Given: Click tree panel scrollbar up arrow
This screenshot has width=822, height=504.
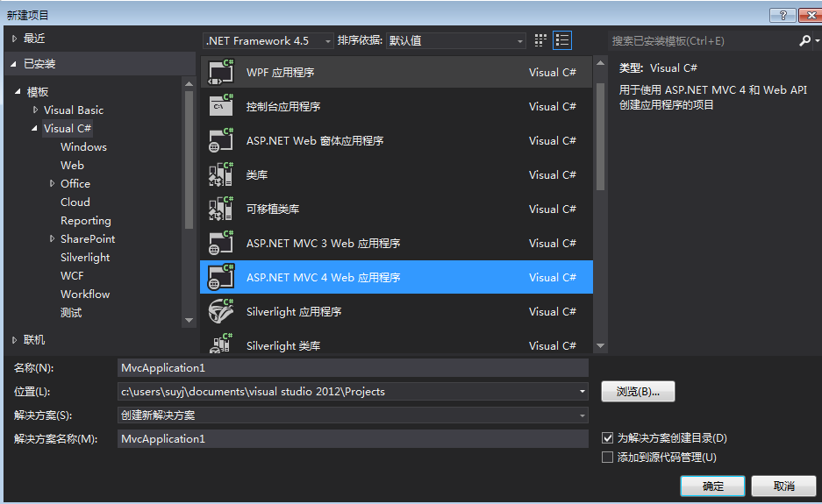Looking at the screenshot, I should pyautogui.click(x=189, y=84).
